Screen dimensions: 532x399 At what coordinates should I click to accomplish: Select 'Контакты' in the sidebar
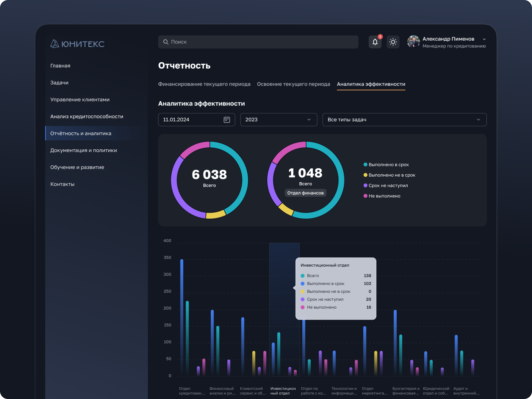[63, 184]
